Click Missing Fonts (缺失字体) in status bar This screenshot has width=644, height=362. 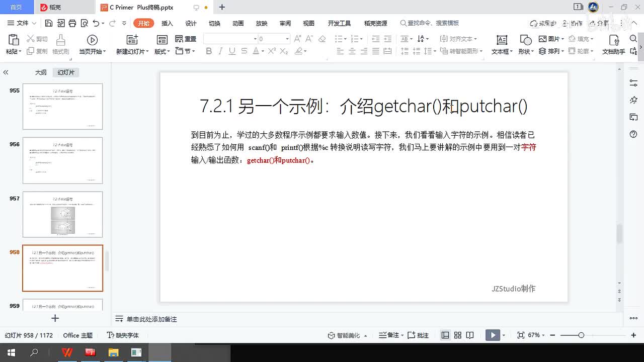click(123, 335)
